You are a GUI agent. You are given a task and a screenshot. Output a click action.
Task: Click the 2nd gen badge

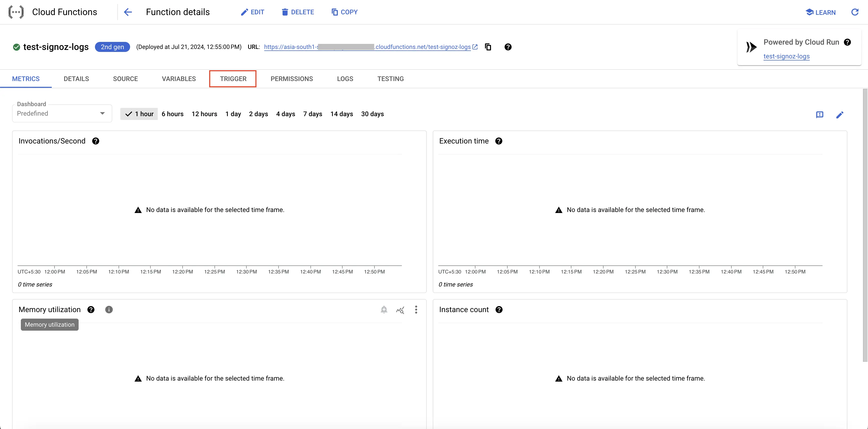click(112, 47)
